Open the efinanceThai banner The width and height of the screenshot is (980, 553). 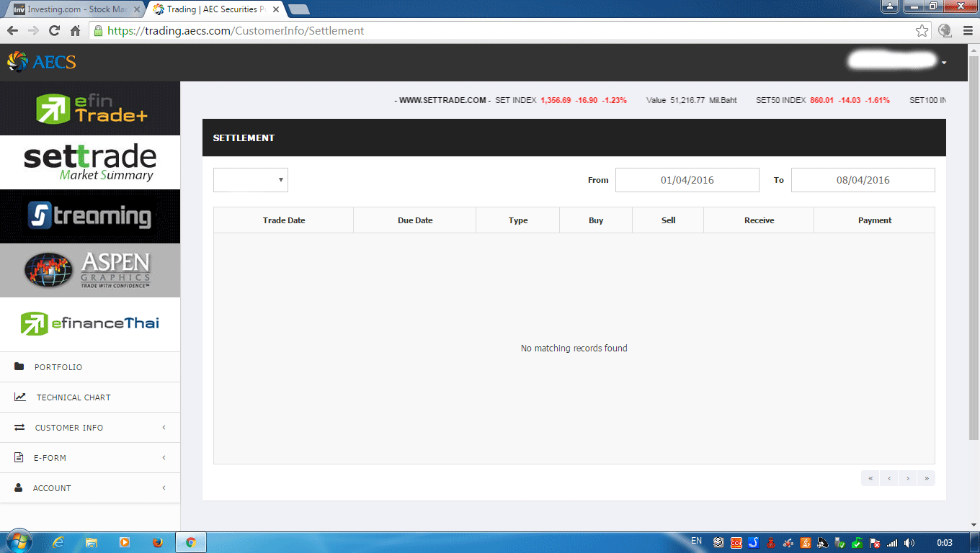point(90,324)
